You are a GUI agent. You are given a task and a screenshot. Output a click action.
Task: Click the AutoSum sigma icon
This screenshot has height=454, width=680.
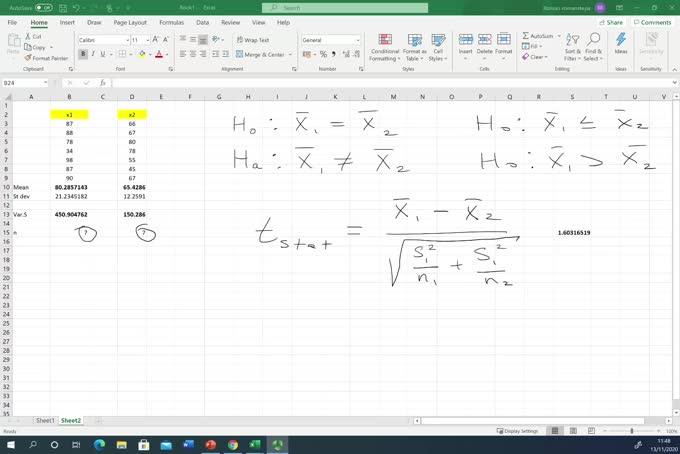coord(527,34)
